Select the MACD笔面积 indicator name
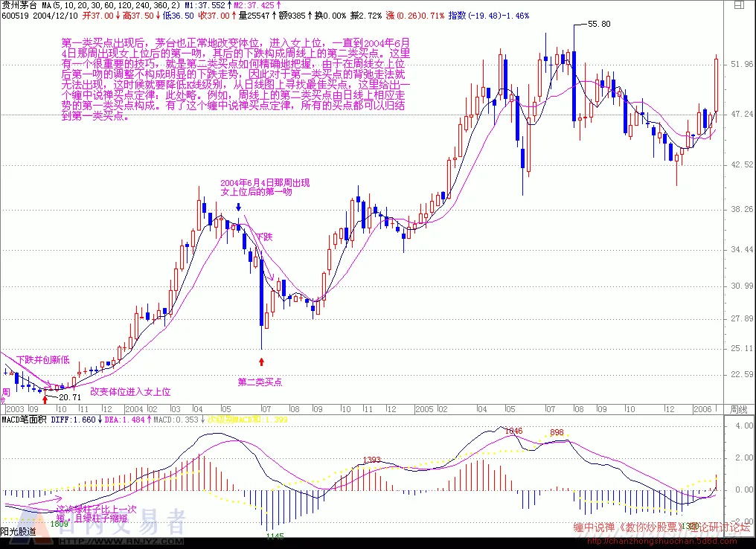756x549 pixels. 24,420
